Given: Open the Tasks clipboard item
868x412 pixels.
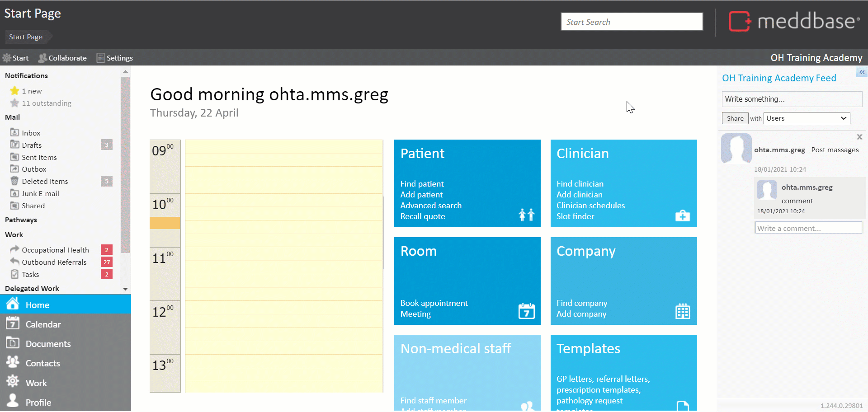Looking at the screenshot, I should coord(30,274).
